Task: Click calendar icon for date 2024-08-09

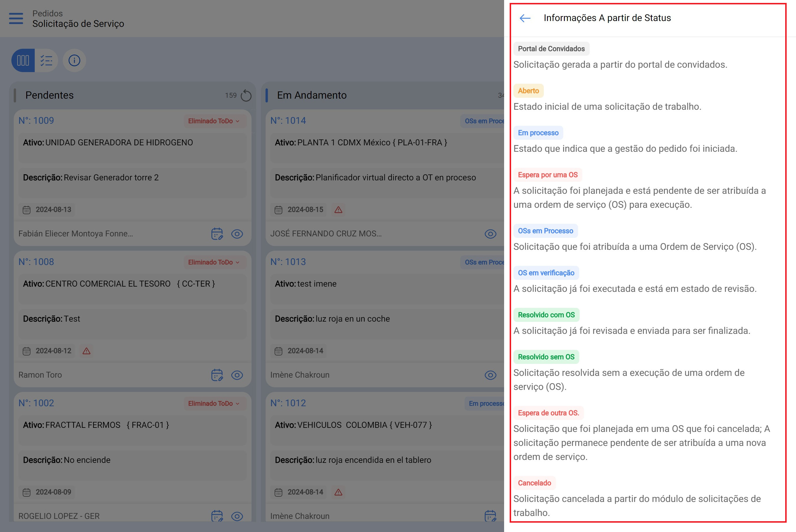Action: coord(27,492)
